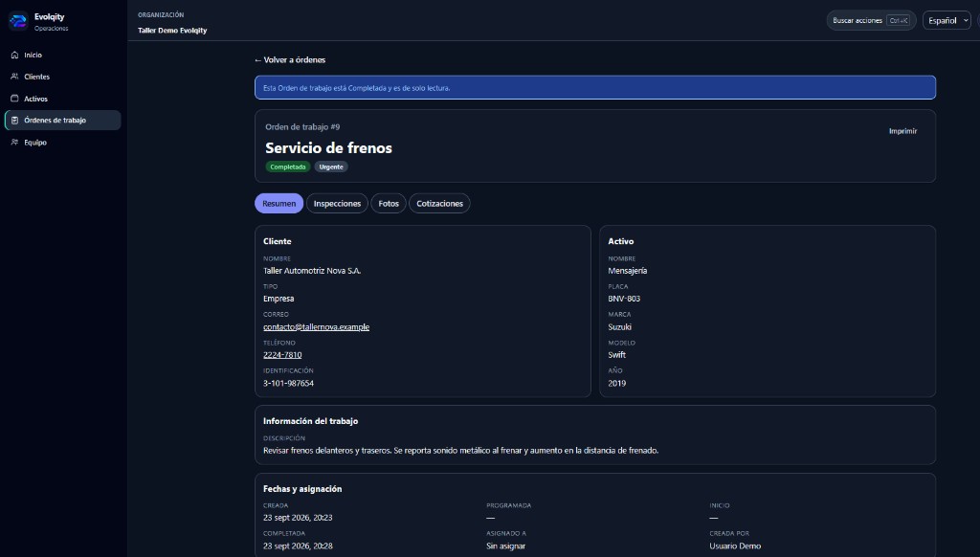Click the year value 2019
Viewport: 980px width, 557px height.
click(617, 383)
